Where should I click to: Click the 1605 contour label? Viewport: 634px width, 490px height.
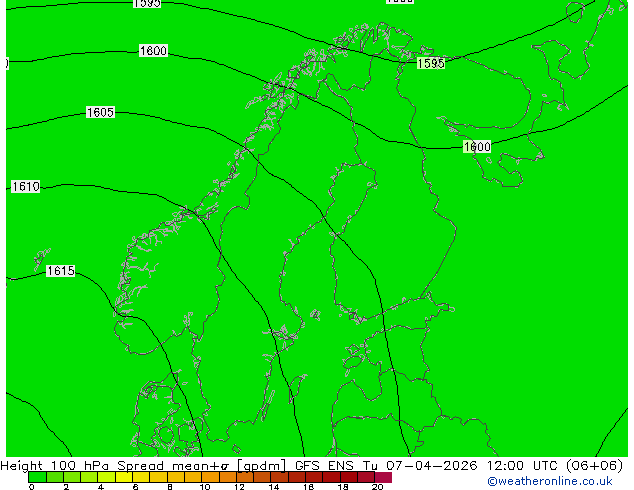(100, 112)
